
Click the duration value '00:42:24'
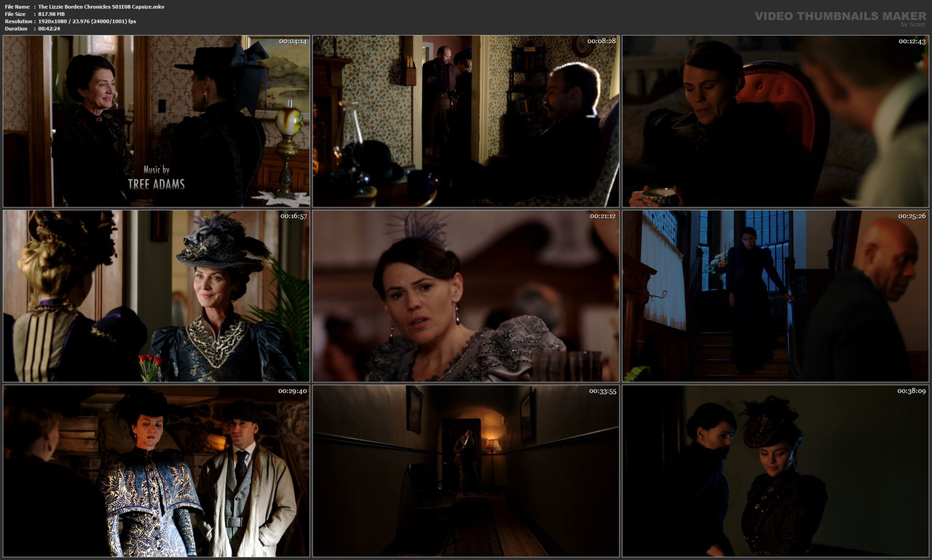pos(48,28)
